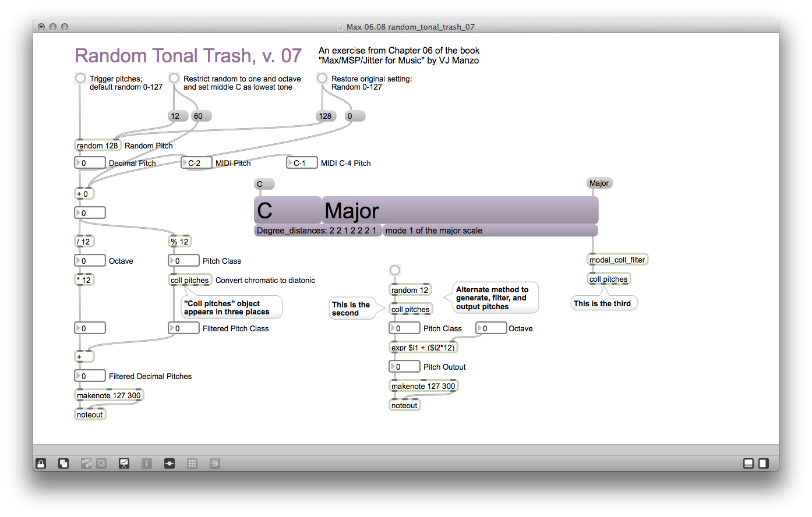Select noteout object below Pitch Output chain
Image resolution: width=812 pixels, height=517 pixels.
coord(405,405)
